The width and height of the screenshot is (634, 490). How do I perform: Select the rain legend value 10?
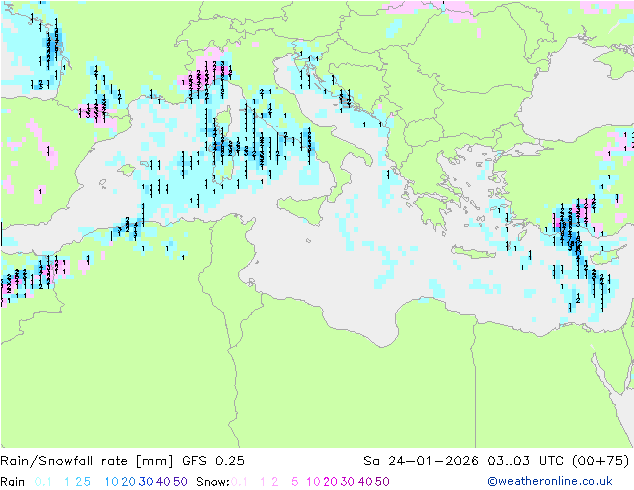point(112,482)
